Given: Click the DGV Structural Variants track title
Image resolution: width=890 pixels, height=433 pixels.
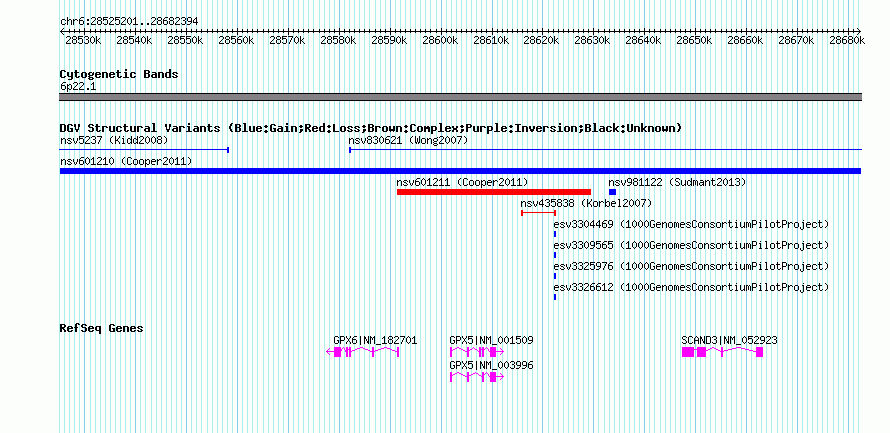Looking at the screenshot, I should [370, 128].
